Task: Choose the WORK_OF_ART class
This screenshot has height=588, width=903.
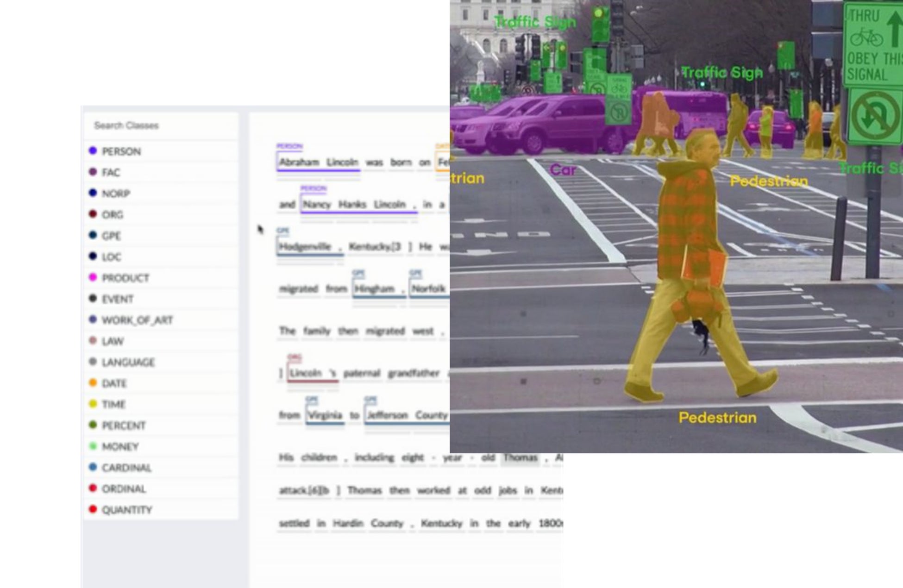Action: point(137,320)
